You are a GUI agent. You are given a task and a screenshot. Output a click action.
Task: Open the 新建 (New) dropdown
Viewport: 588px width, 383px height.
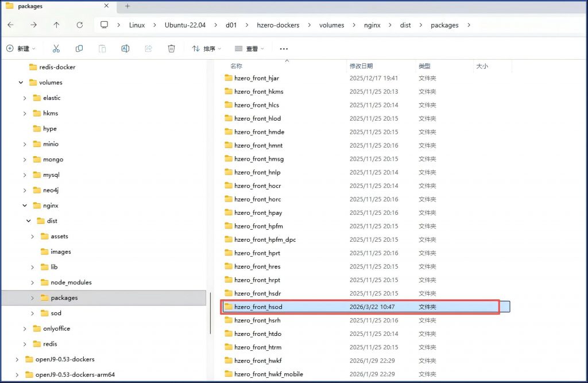click(21, 49)
